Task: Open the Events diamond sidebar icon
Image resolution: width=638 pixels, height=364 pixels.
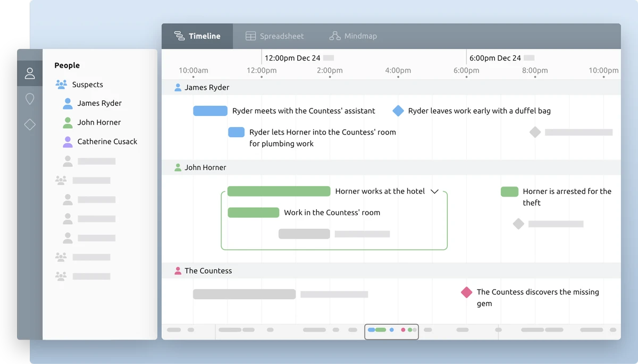Action: (x=30, y=124)
